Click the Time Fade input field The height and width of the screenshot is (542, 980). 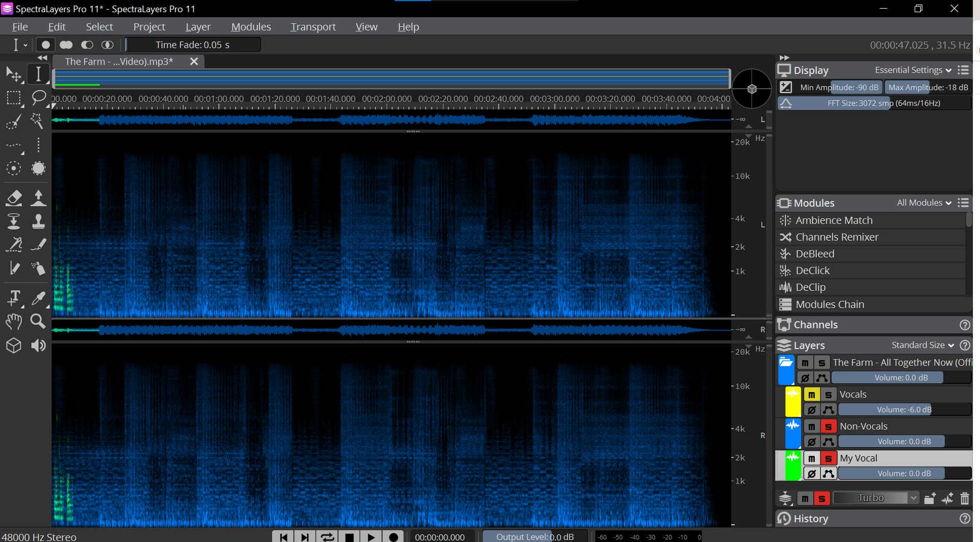click(192, 45)
